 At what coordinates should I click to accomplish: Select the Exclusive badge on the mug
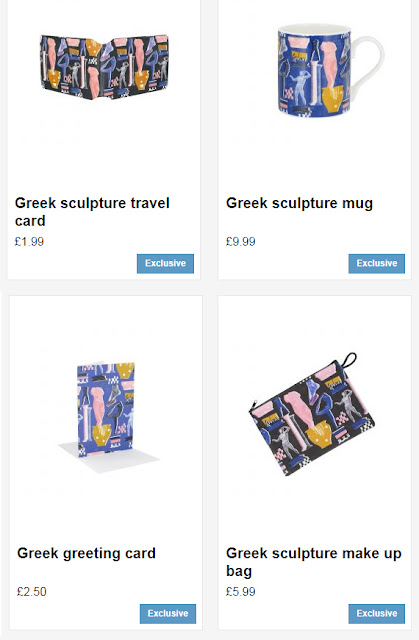coord(377,263)
